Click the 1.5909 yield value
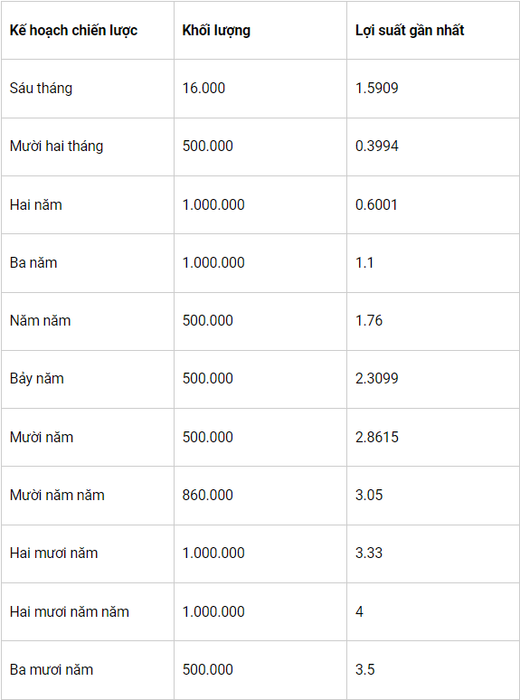This screenshot has height=700, width=520. pos(377,88)
